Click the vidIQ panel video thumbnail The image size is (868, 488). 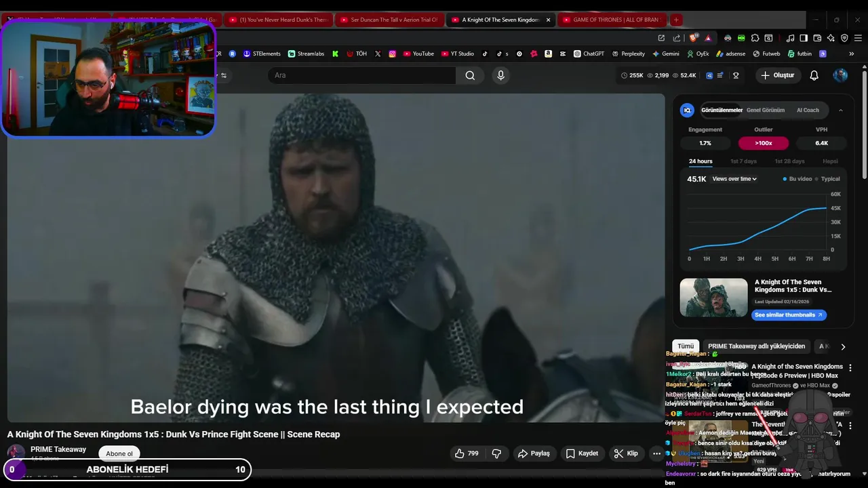(714, 298)
